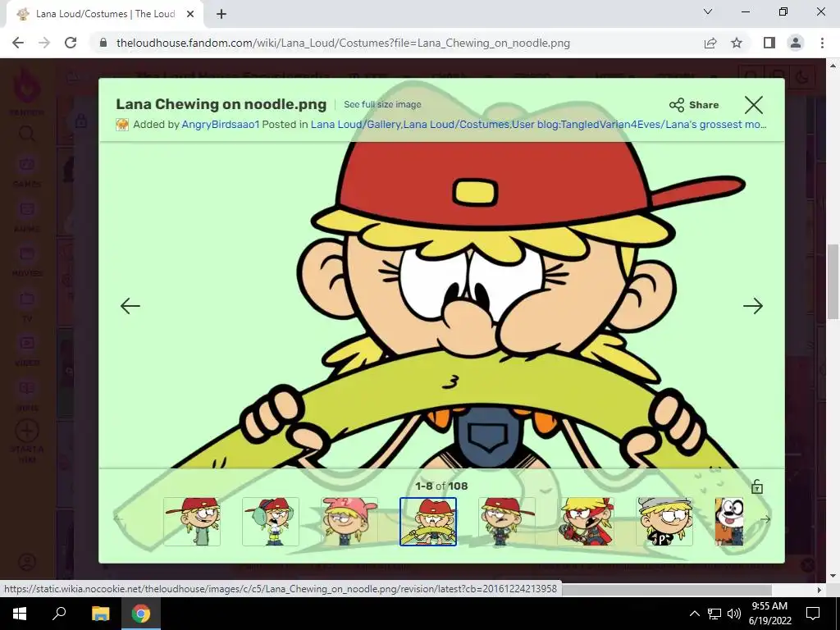Select second thumbnail of Lana with green backpack

(271, 521)
